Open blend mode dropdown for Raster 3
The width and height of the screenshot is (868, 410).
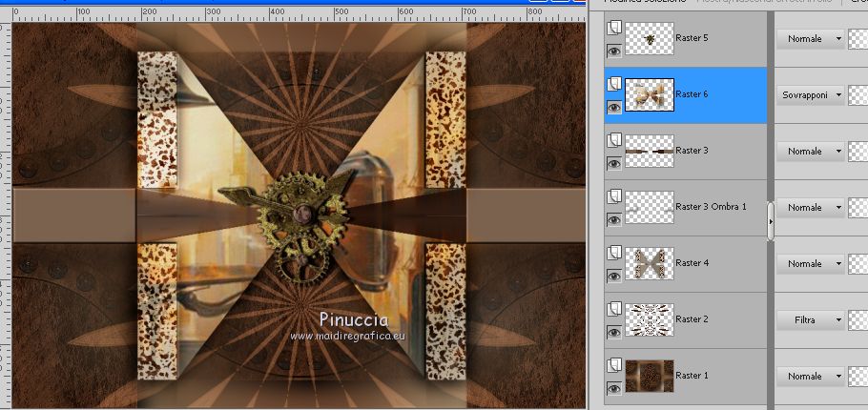pyautogui.click(x=811, y=151)
